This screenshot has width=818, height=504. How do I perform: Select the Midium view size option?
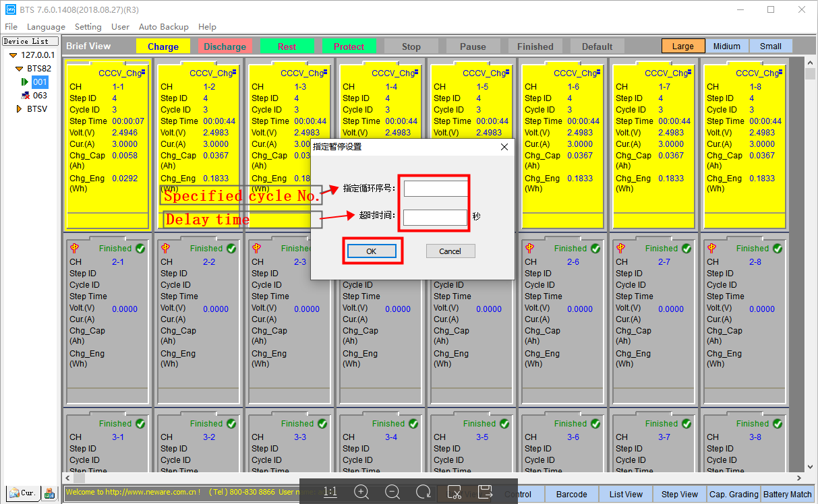tap(727, 46)
